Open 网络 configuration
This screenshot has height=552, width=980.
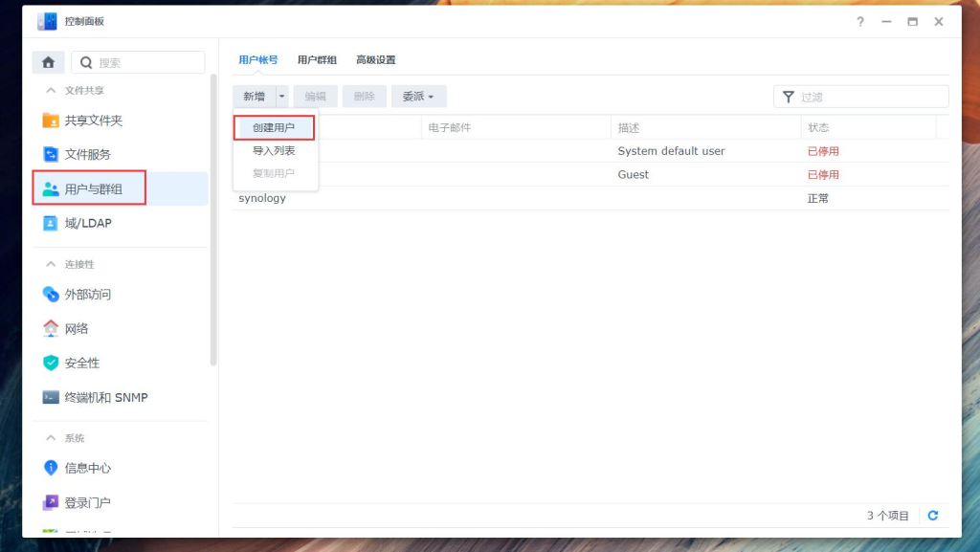77,328
